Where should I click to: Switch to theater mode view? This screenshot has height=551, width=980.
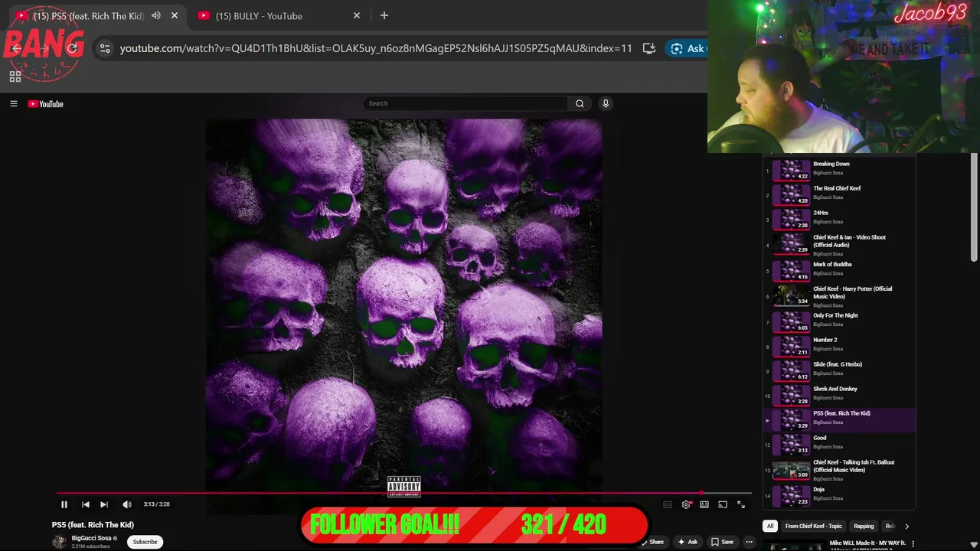(x=704, y=504)
